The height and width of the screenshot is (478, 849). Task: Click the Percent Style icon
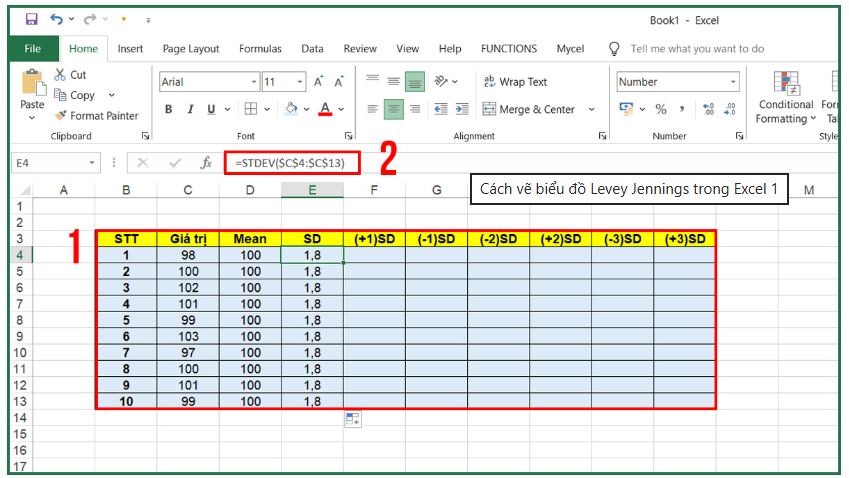(x=661, y=109)
